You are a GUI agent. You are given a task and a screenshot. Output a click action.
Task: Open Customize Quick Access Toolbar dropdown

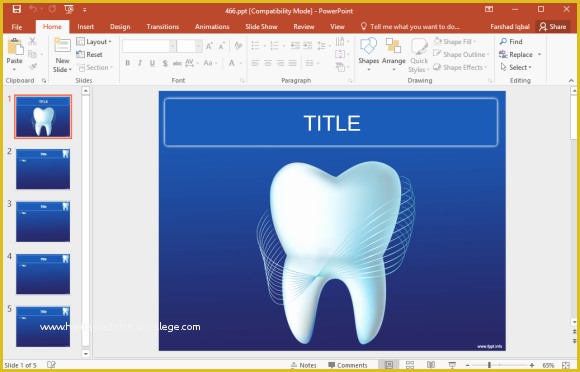[85, 10]
